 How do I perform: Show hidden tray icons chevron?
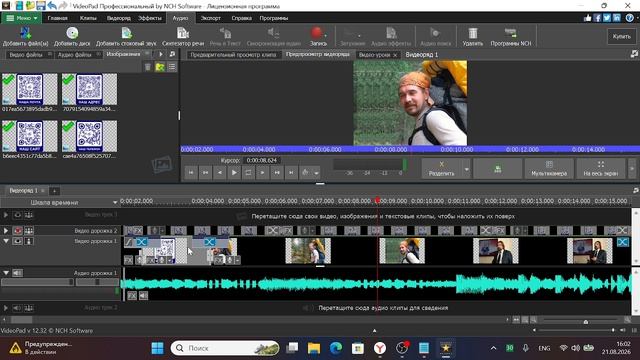[x=493, y=348]
